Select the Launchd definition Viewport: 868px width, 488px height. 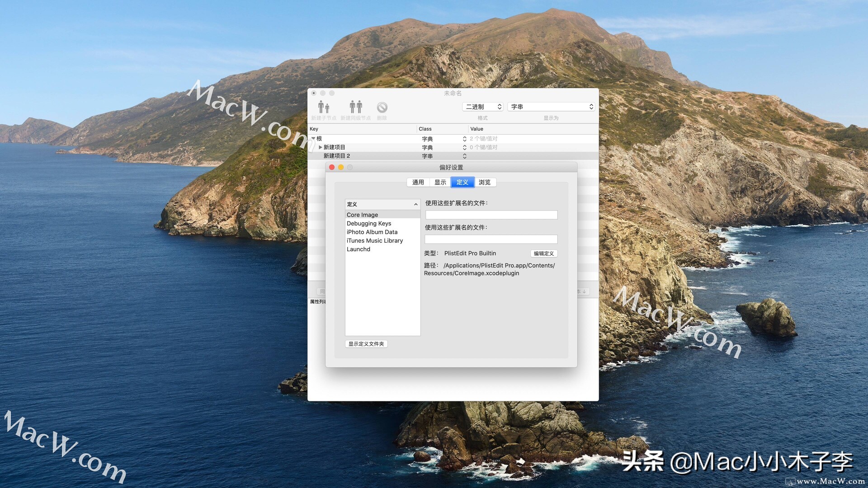pyautogui.click(x=358, y=249)
